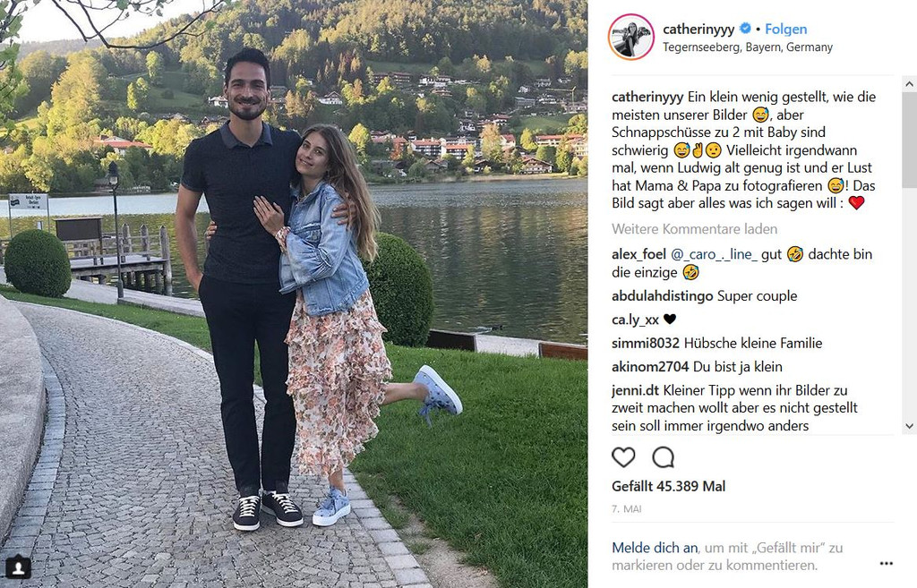
Task: Open simmi8032 commenter profile
Action: click(x=646, y=343)
